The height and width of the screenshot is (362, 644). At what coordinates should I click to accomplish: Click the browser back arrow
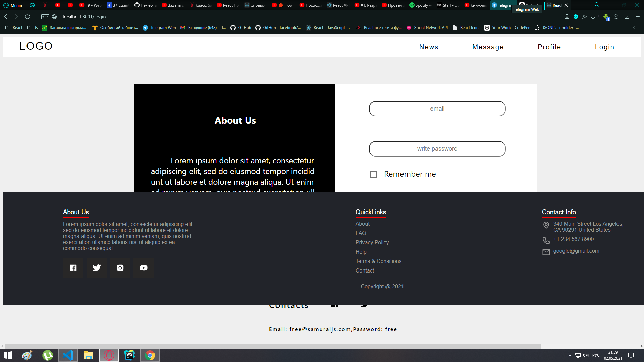(6, 17)
